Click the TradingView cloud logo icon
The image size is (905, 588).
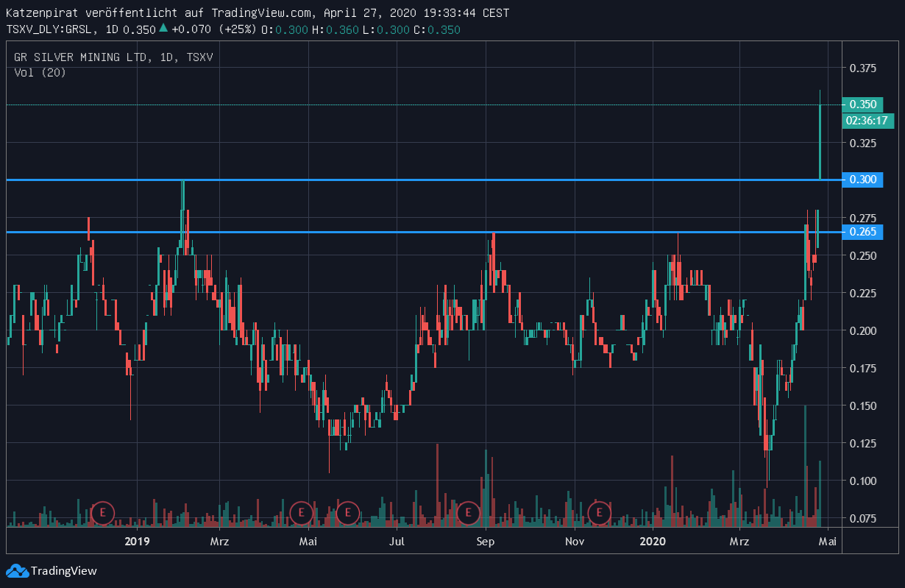click(x=17, y=570)
